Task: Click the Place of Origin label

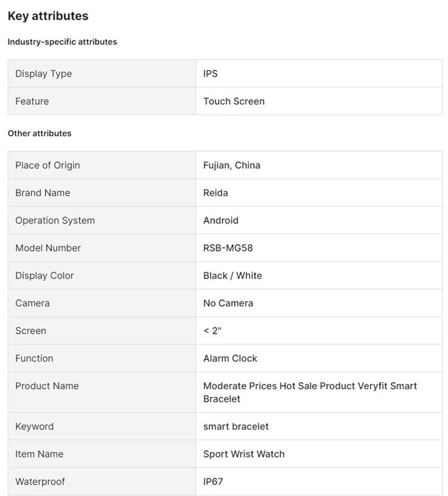Action: [47, 165]
